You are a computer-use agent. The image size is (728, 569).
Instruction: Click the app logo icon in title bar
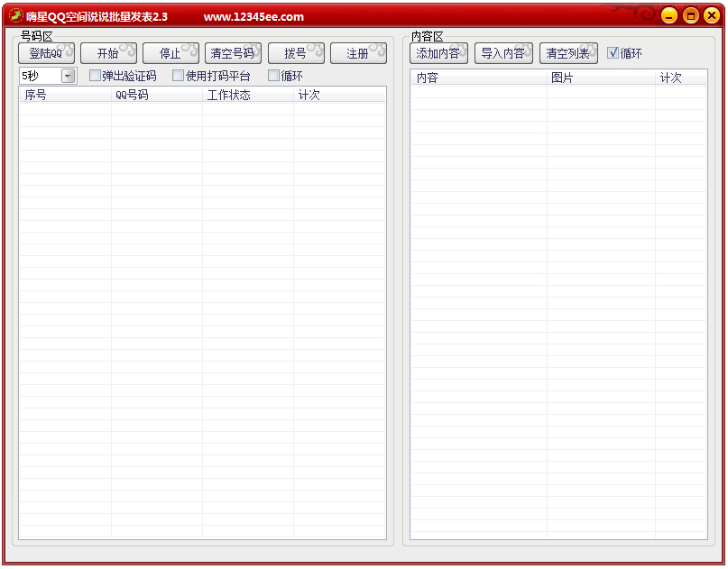click(15, 15)
